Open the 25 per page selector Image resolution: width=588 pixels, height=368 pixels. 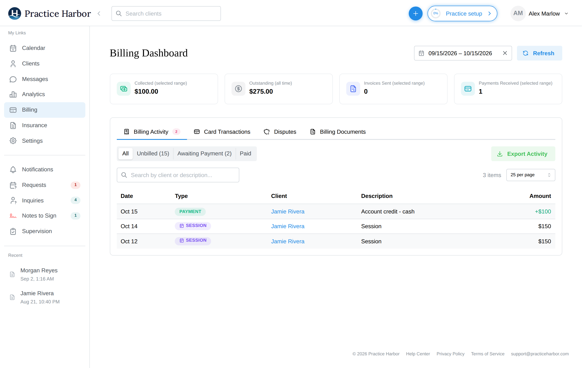click(531, 175)
